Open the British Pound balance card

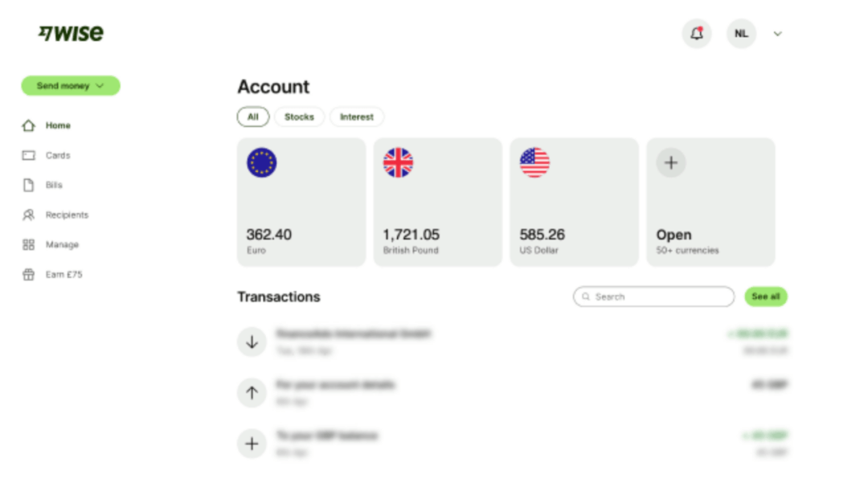[x=438, y=202]
